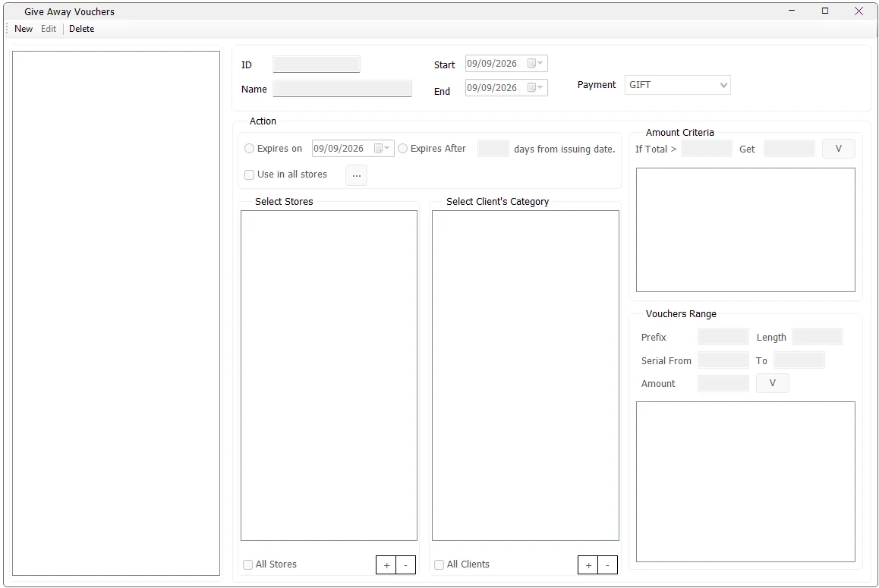Screen dimensions: 879x588
Task: Enable Use in all stores checkbox
Action: tap(250, 175)
